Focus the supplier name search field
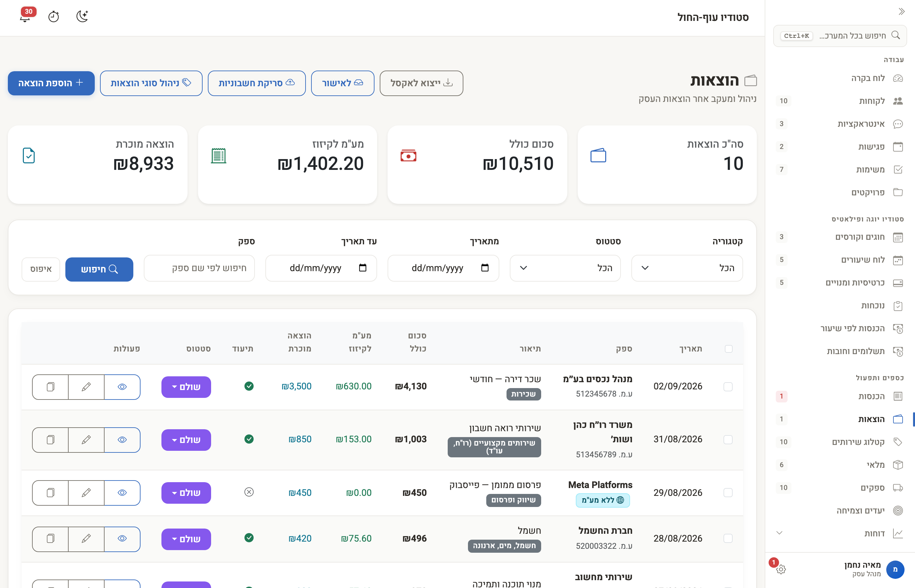Screen dimensions: 915x588 click(x=199, y=268)
